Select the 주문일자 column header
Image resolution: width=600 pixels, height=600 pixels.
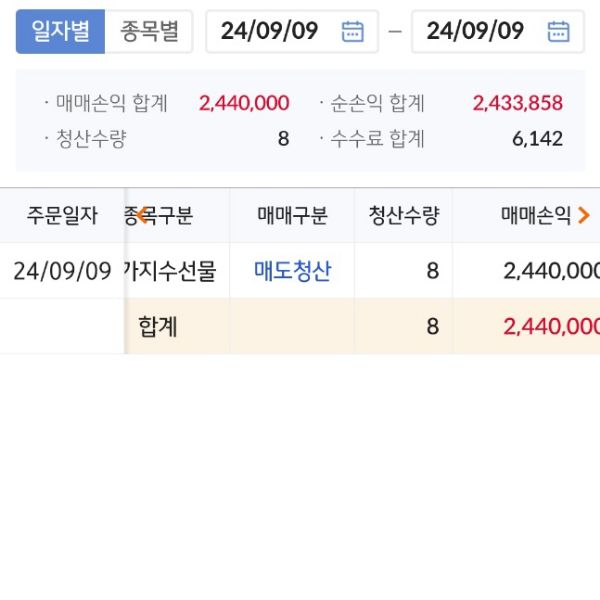point(61,215)
